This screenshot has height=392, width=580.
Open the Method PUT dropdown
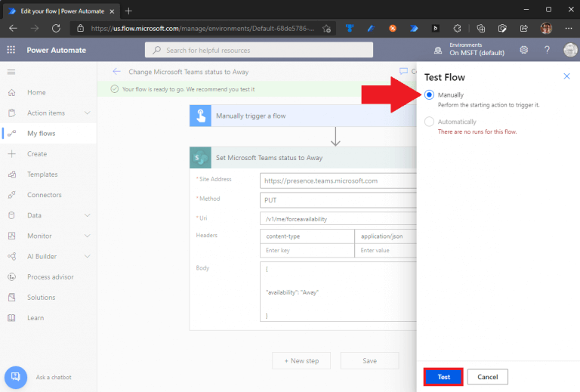(338, 200)
